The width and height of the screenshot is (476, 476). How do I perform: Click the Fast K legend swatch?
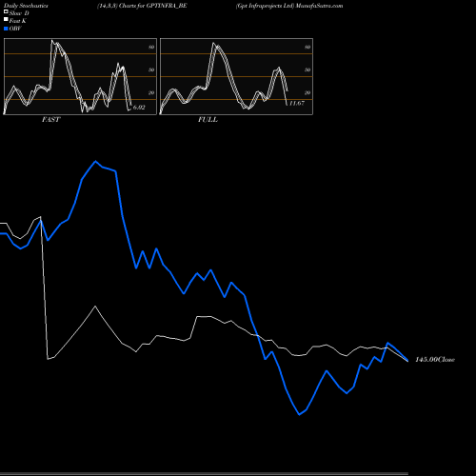point(6,19)
